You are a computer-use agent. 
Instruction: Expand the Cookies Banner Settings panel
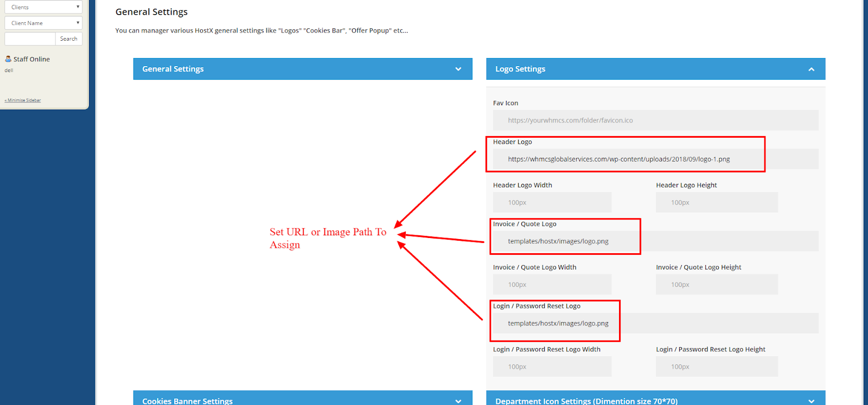[x=302, y=400]
